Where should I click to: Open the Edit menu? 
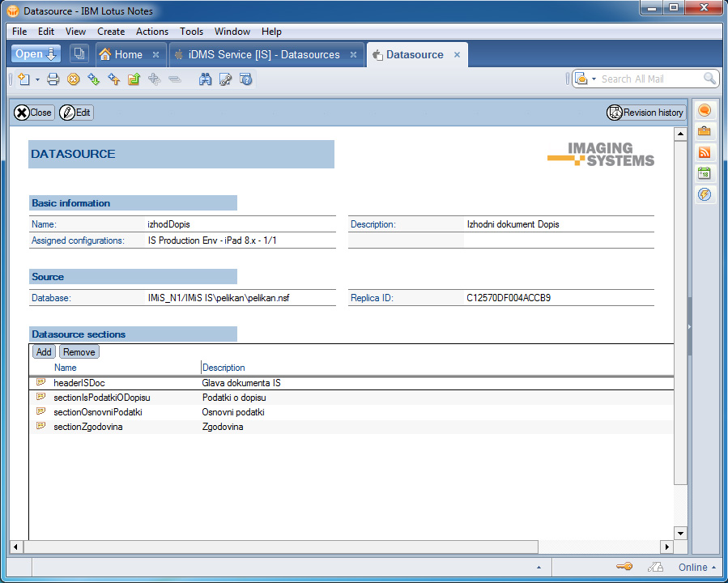[x=46, y=32]
